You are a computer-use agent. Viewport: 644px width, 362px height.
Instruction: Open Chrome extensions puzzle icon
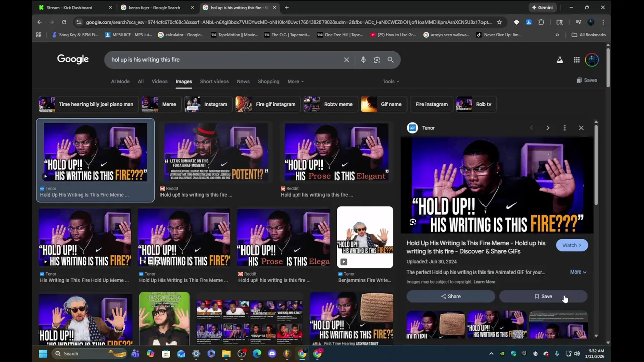541,22
